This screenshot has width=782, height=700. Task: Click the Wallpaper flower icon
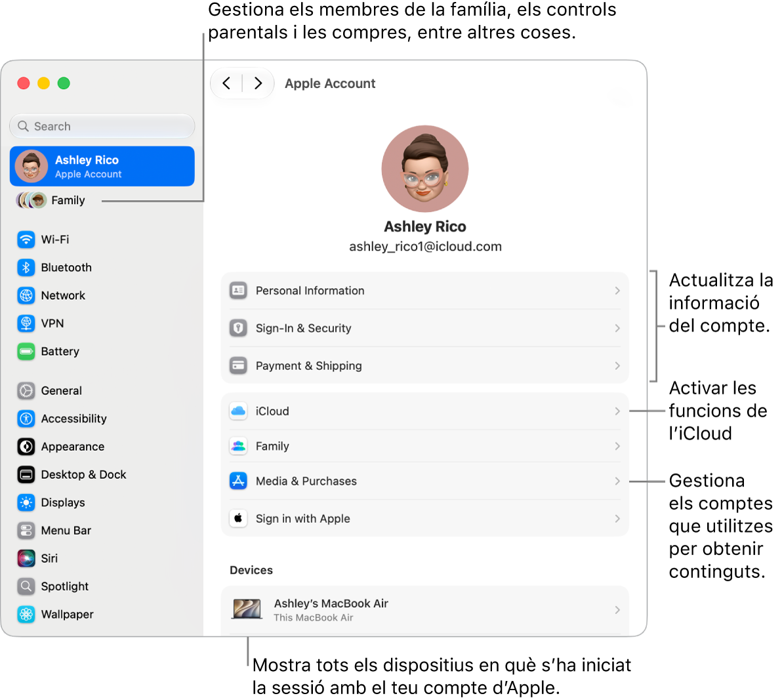[x=26, y=614]
